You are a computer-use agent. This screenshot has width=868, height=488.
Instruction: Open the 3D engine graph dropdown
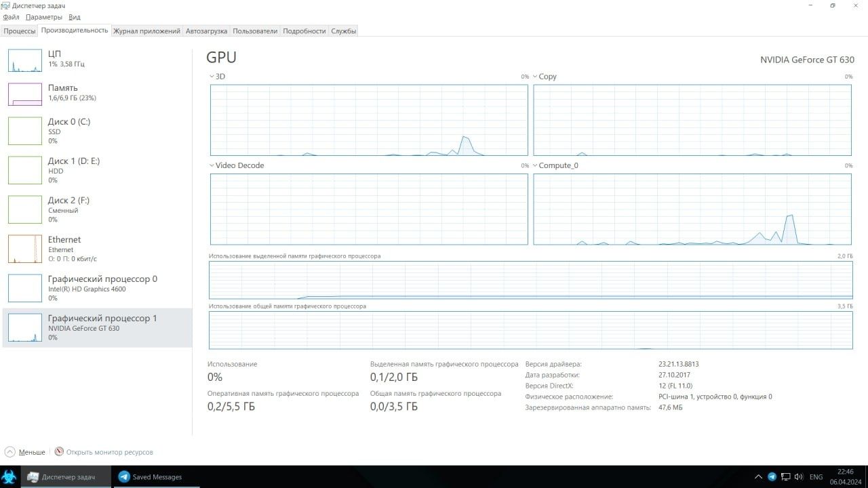(x=212, y=77)
